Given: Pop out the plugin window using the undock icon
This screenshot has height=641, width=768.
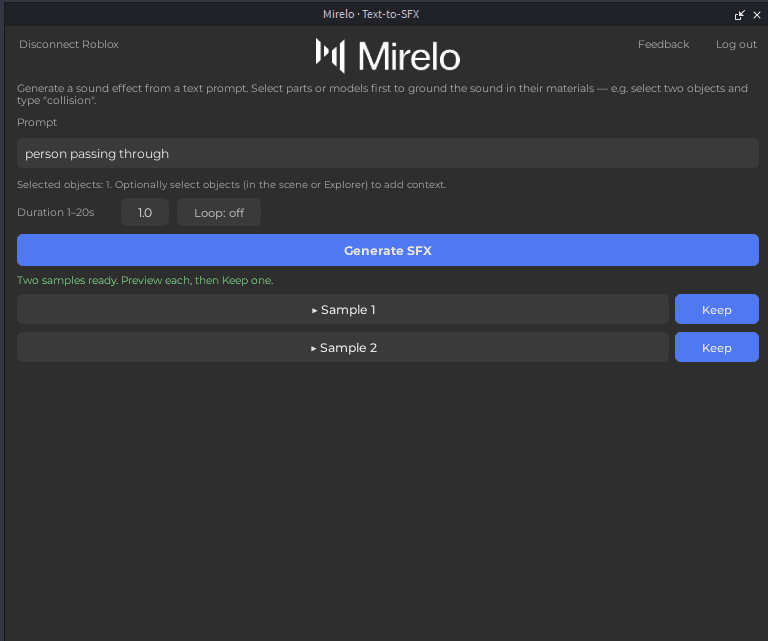Looking at the screenshot, I should [740, 15].
